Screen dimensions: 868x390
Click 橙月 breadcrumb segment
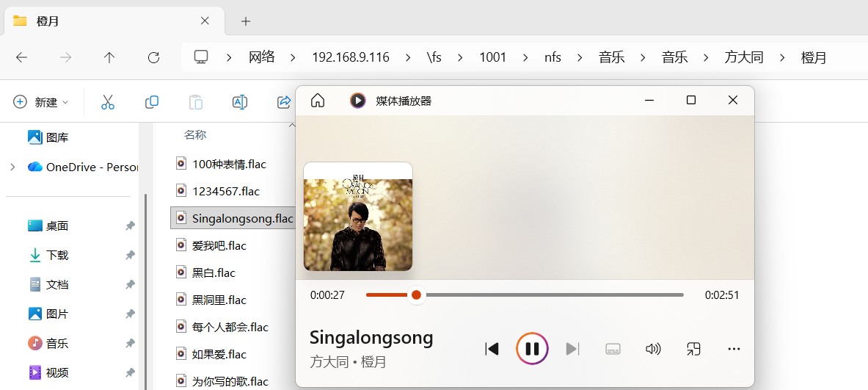814,57
